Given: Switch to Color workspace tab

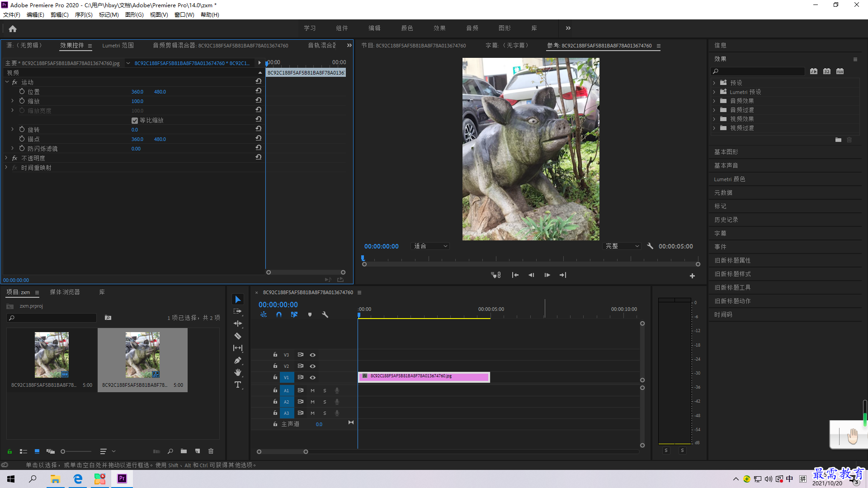Looking at the screenshot, I should click(x=407, y=28).
